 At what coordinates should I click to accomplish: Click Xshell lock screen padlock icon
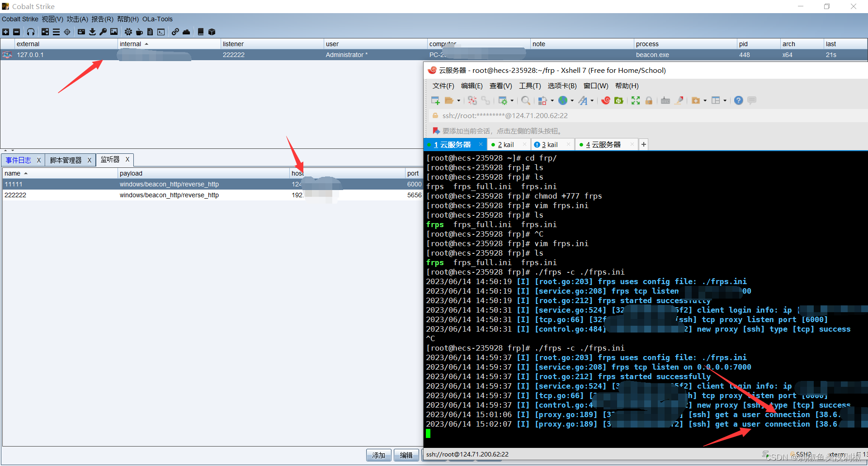(649, 100)
